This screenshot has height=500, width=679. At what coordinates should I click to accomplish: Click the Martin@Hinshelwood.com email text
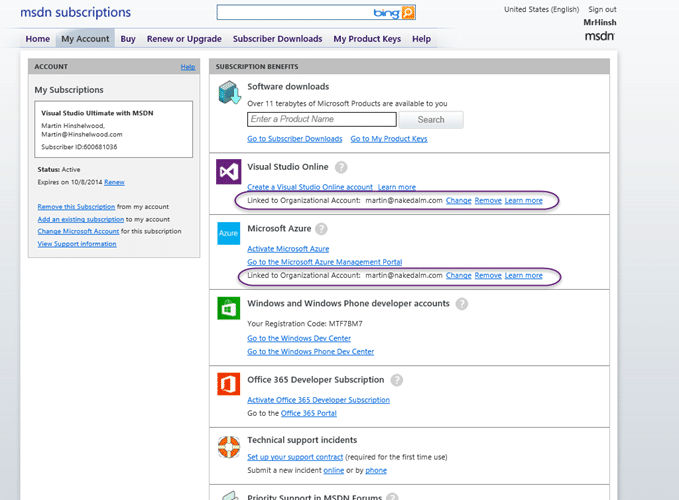tap(82, 135)
